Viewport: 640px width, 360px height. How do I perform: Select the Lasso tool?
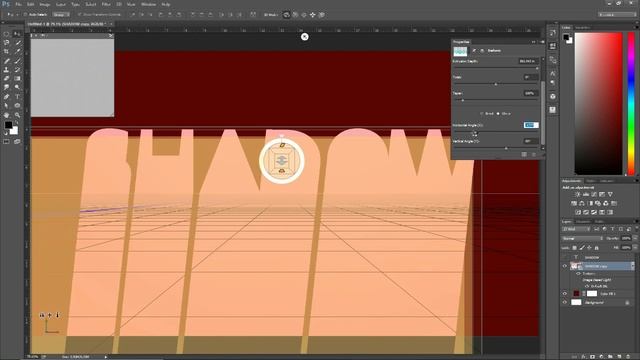click(x=7, y=42)
